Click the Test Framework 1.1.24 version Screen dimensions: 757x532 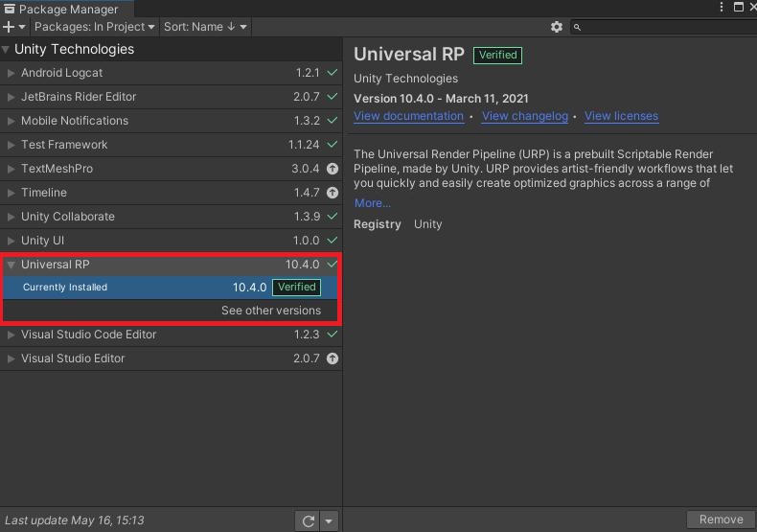(304, 145)
